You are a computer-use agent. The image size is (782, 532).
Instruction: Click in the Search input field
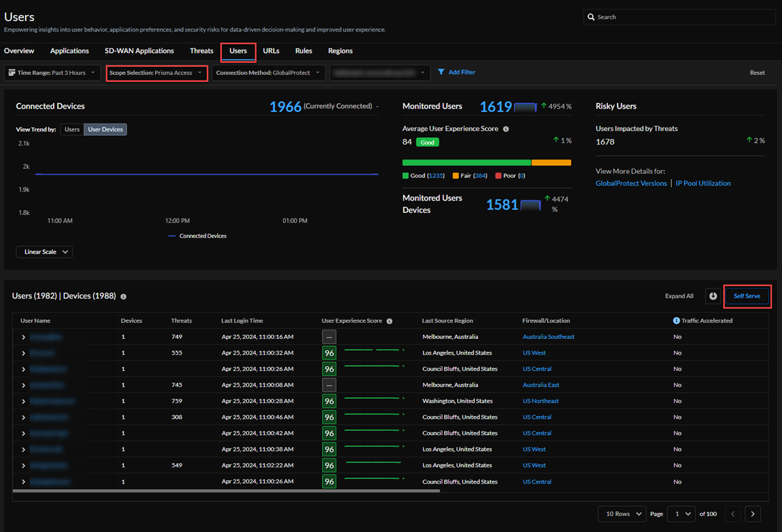682,17
